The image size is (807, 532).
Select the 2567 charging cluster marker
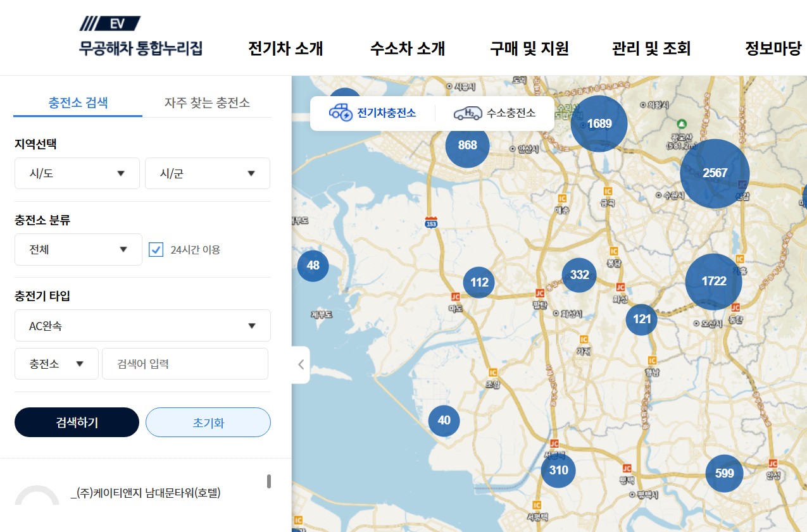pyautogui.click(x=715, y=173)
